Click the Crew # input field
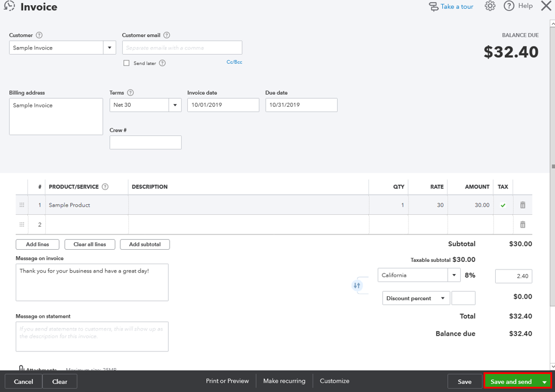Viewport: 555px width, 392px height. pos(145,142)
